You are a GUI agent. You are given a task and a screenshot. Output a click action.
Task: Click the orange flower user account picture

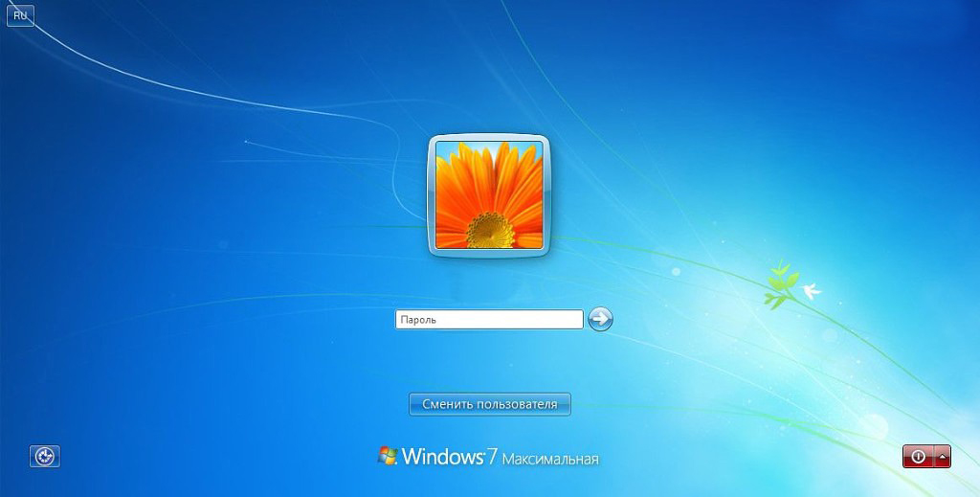489,194
